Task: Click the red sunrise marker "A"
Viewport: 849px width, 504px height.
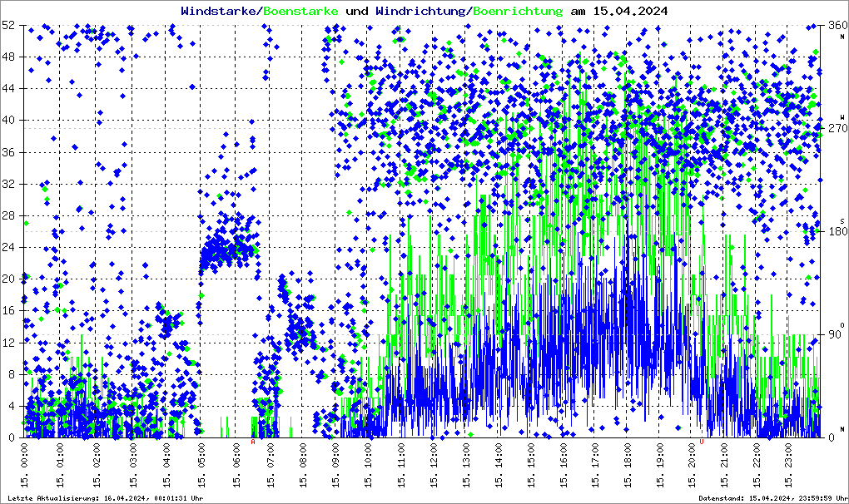Action: 253,442
